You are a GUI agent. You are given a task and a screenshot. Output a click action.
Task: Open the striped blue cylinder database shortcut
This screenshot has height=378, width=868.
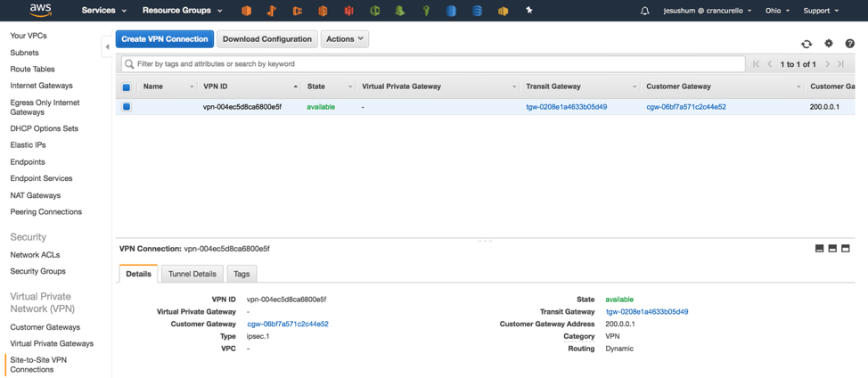click(x=477, y=11)
